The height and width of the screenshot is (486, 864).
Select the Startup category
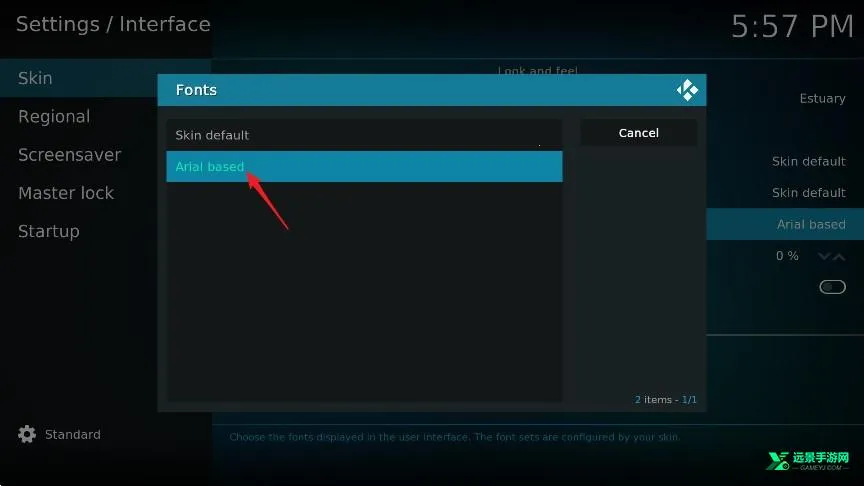tap(48, 231)
